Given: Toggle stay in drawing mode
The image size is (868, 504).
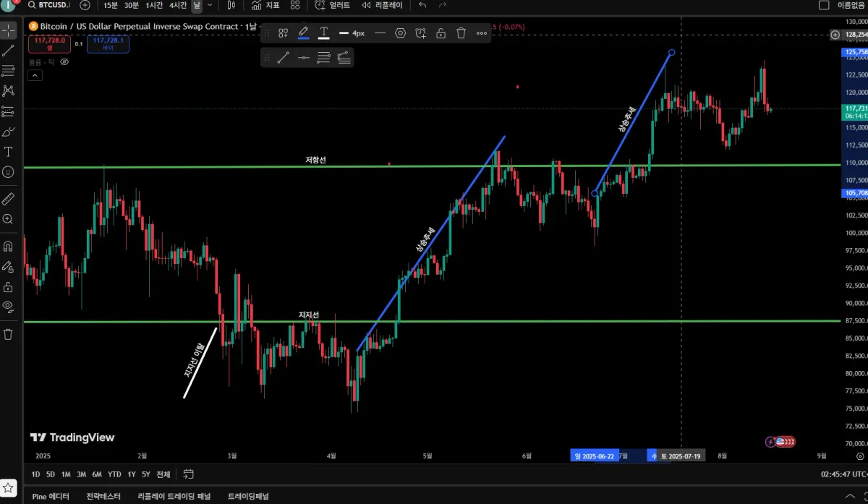Looking at the screenshot, I should coord(9,266).
